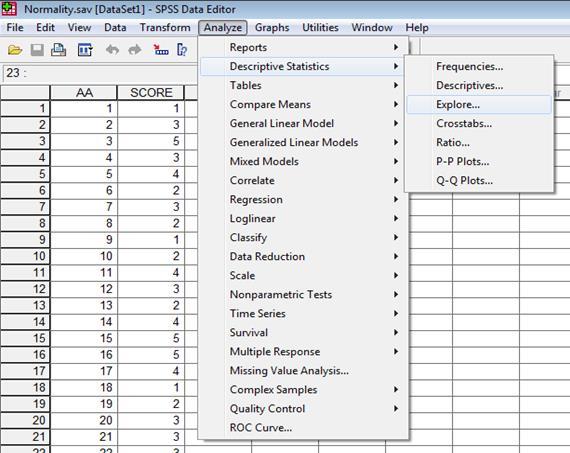The width and height of the screenshot is (570, 453).
Task: Click the Save disk icon
Action: click(37, 49)
